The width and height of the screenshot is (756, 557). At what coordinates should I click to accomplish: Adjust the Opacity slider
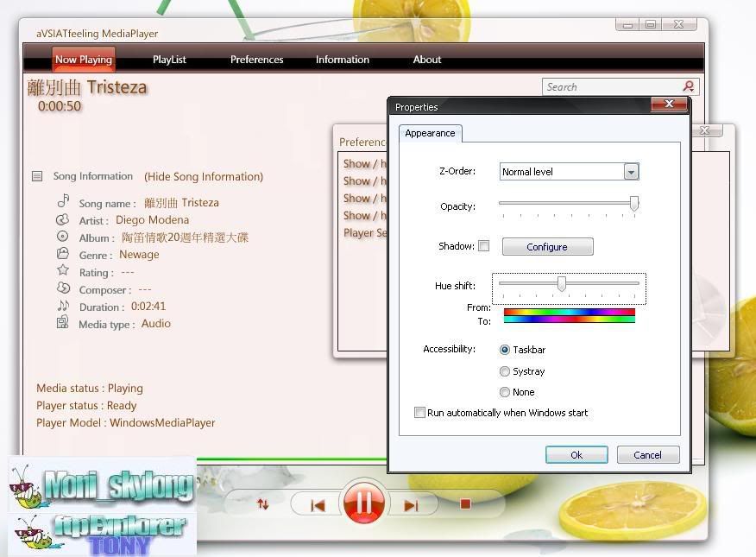(634, 204)
